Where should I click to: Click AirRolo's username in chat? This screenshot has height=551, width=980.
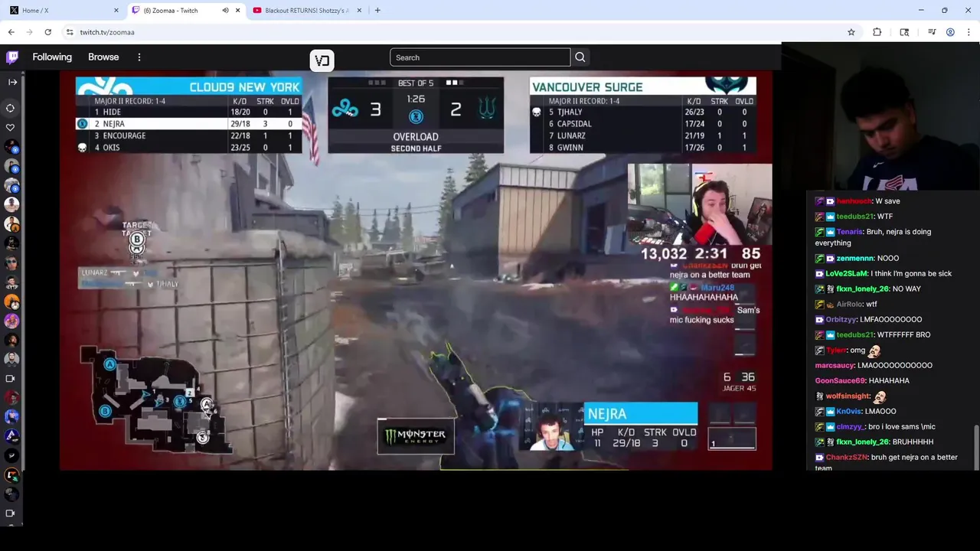[849, 305]
